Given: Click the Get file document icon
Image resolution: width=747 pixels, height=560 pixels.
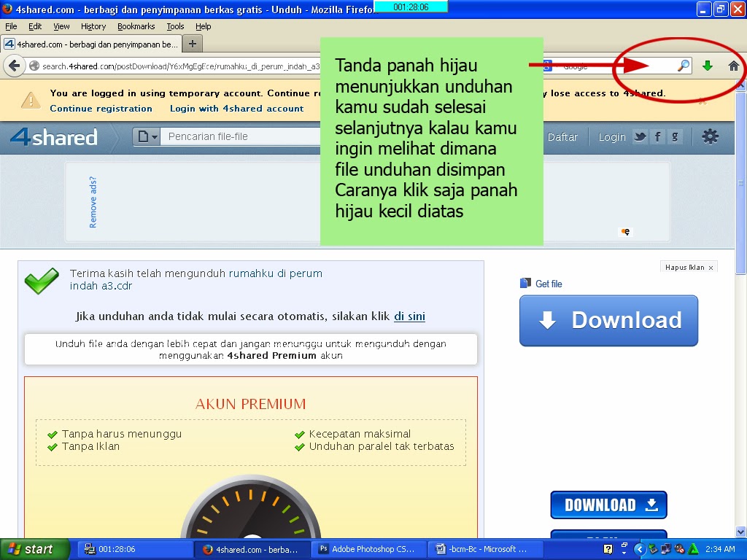Looking at the screenshot, I should [x=525, y=284].
